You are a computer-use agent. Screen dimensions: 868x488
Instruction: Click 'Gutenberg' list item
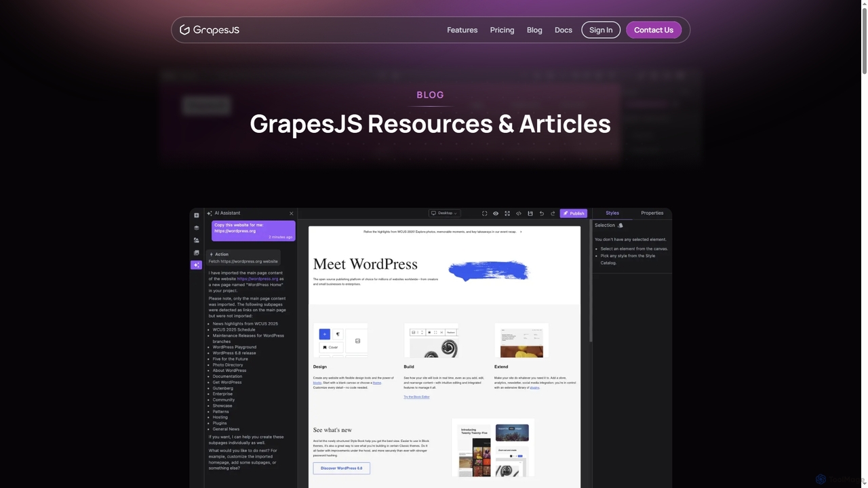[x=223, y=388]
